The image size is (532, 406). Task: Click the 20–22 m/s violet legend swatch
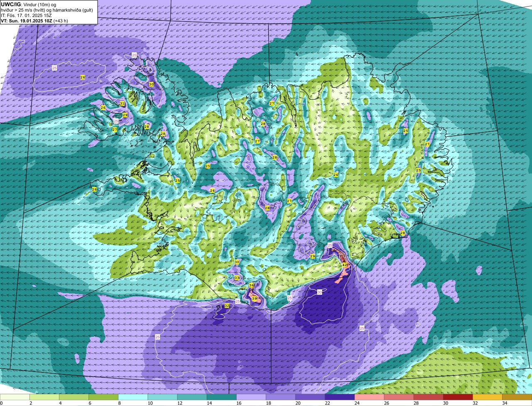[310, 397]
